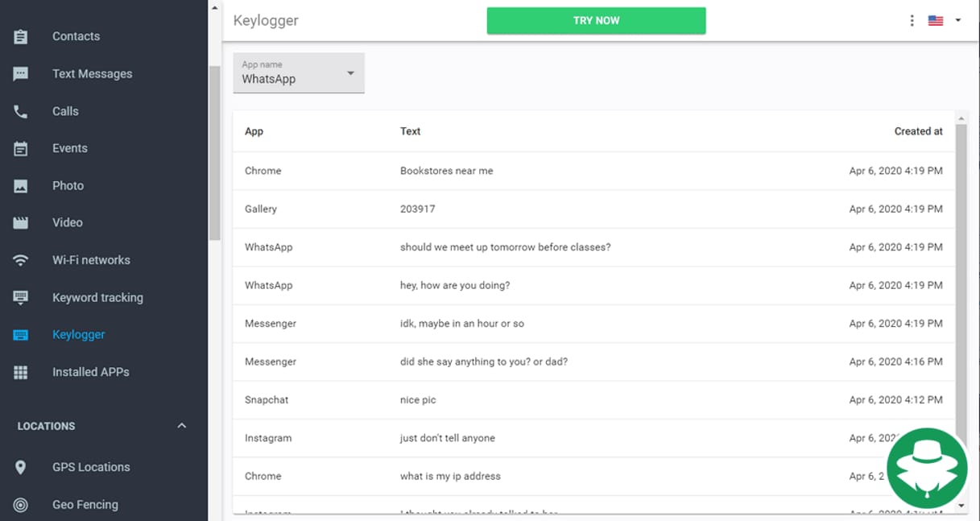Viewport: 980px width, 521px height.
Task: Open the Installed APPs grid icon
Action: [21, 371]
